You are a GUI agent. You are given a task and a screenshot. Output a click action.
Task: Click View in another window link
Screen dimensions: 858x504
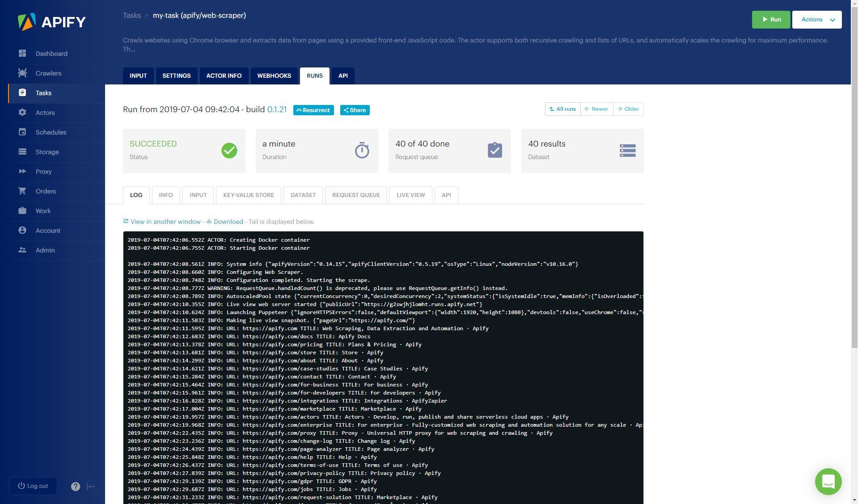(x=165, y=222)
